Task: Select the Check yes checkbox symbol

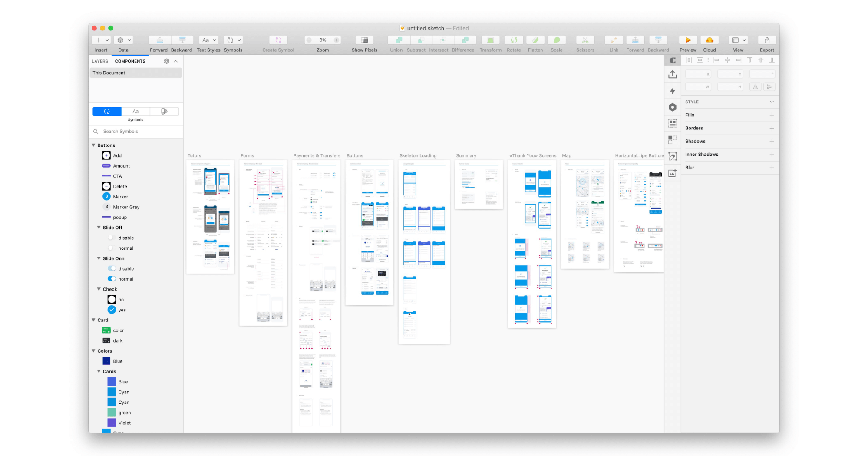Action: (x=112, y=310)
